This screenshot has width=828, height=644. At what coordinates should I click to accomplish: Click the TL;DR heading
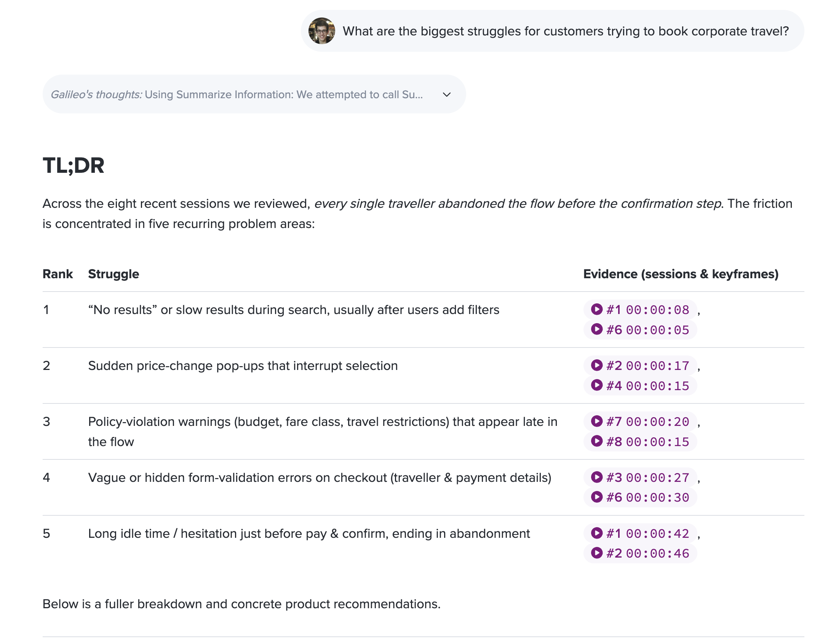74,166
